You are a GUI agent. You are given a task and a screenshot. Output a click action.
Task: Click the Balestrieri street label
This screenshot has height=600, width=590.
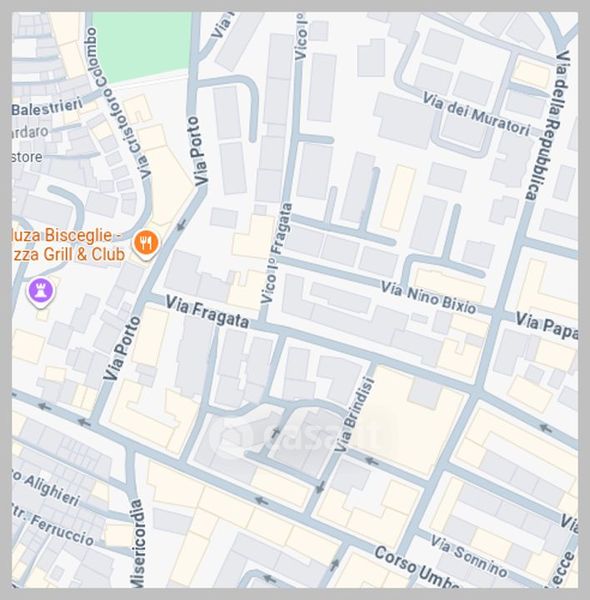pyautogui.click(x=47, y=106)
